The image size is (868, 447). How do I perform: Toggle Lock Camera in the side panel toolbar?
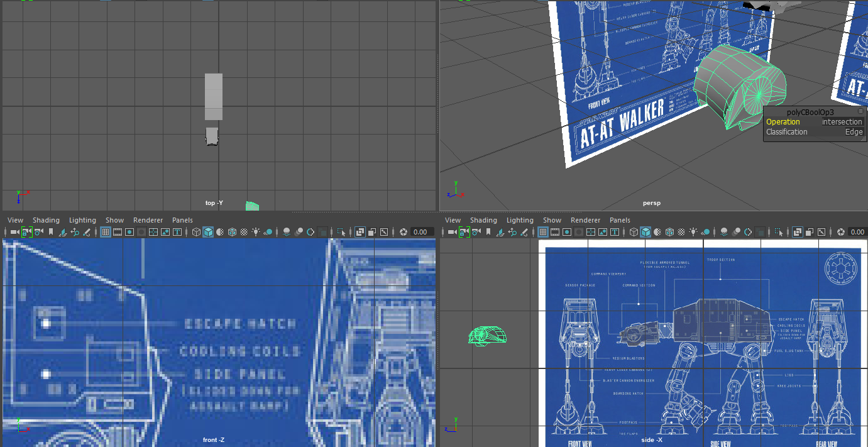(x=464, y=232)
